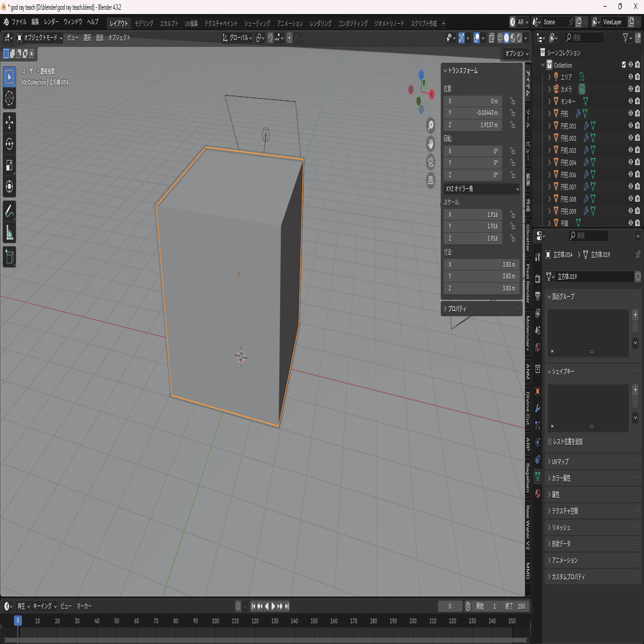Choose the Add Cube tool

tap(9, 257)
